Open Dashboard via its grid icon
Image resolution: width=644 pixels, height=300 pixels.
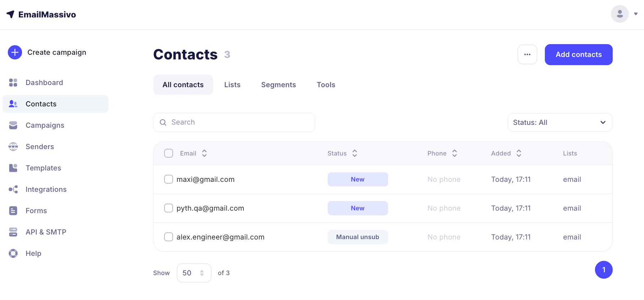click(13, 83)
